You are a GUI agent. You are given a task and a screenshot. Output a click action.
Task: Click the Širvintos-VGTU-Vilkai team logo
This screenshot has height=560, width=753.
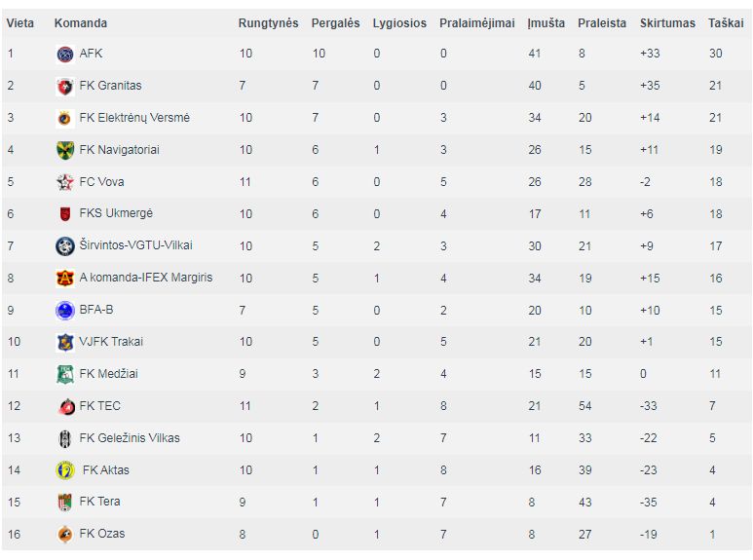[x=65, y=246]
